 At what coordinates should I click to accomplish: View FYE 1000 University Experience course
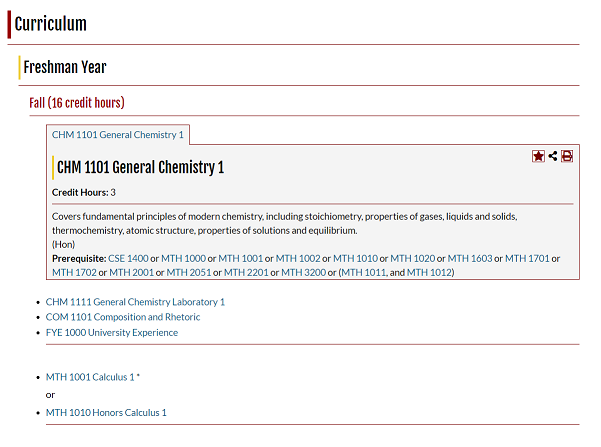coord(112,332)
